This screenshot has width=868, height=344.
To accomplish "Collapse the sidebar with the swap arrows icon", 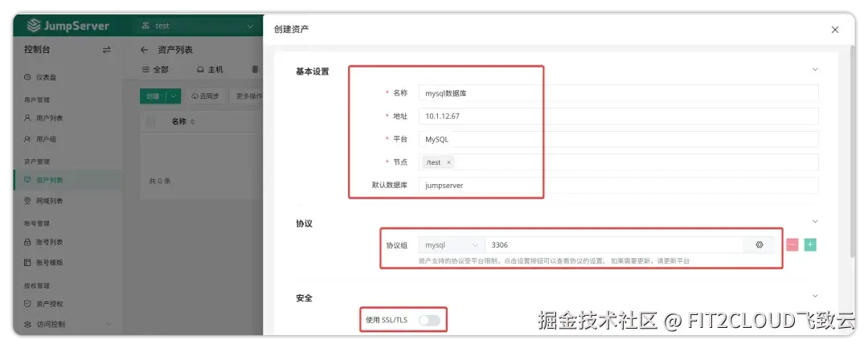I will [x=107, y=50].
